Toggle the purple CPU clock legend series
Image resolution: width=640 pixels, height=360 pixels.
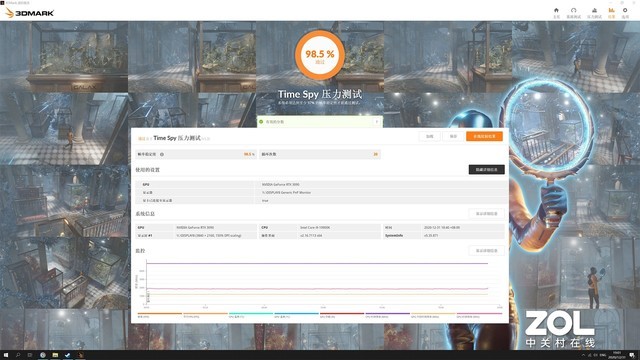tap(387, 315)
